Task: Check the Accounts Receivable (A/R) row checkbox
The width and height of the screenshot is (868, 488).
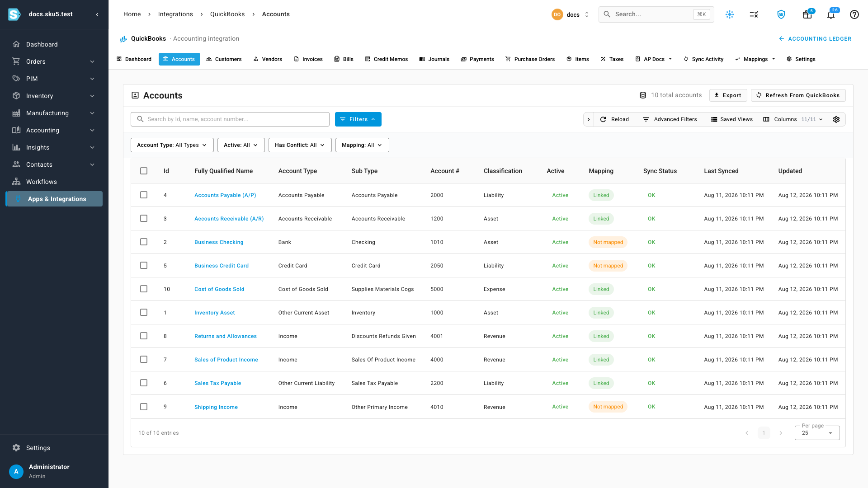Action: pos(144,219)
